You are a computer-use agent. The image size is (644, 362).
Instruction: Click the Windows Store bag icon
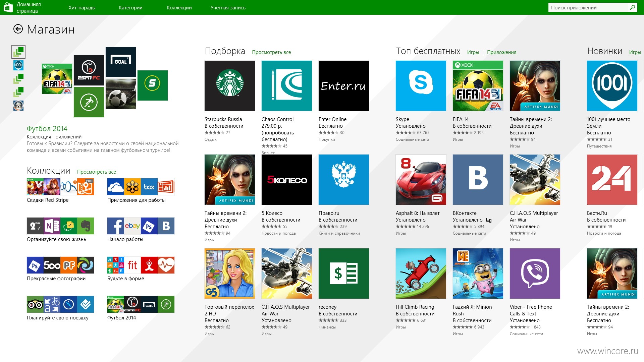(x=8, y=7)
